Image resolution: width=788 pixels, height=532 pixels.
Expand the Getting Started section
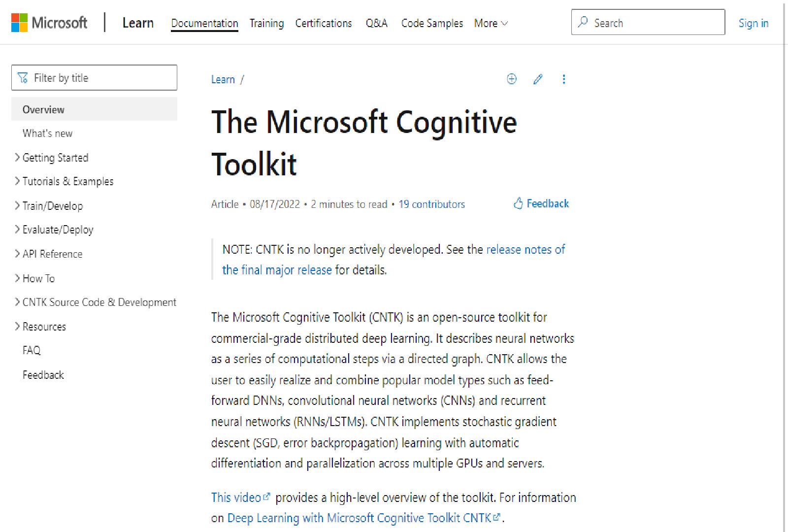pyautogui.click(x=17, y=158)
